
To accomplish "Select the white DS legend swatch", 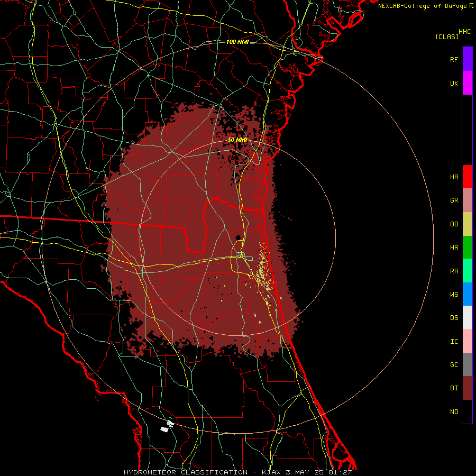I will [x=467, y=317].
